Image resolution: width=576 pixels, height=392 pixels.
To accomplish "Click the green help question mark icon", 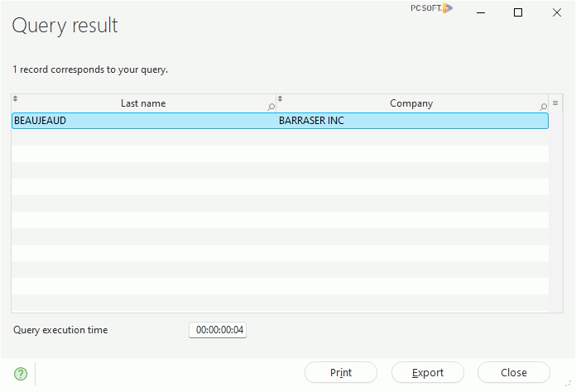I will coord(21,374).
